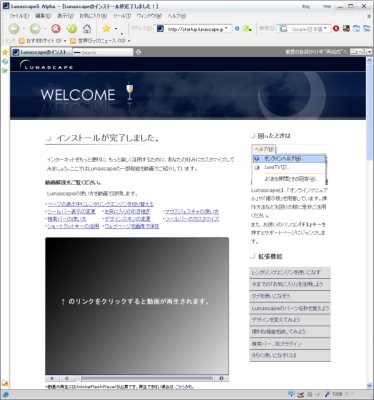Image resolution: width=374 pixels, height=400 pixels.
Task: Click the blue window icon second from right
Action: (x=357, y=29)
